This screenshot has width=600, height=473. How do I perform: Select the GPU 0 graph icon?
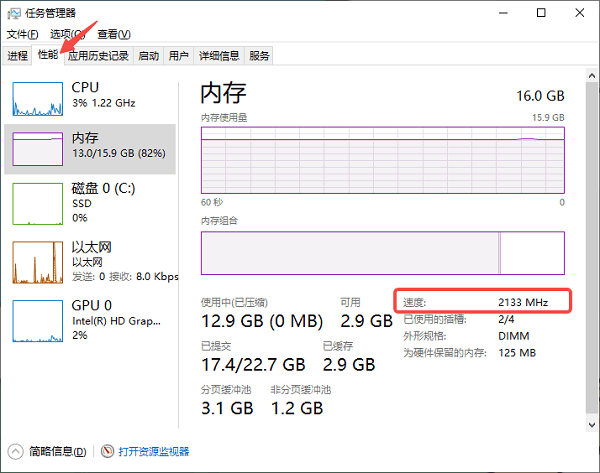[38, 320]
